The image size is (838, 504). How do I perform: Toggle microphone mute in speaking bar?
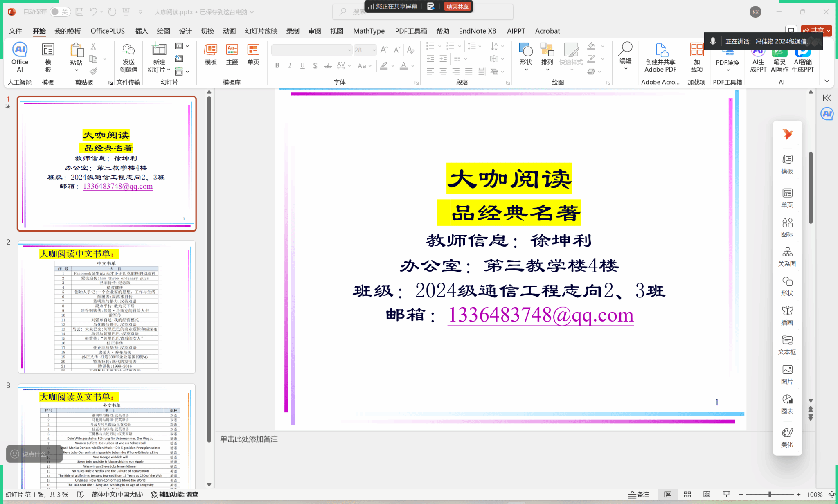713,41
